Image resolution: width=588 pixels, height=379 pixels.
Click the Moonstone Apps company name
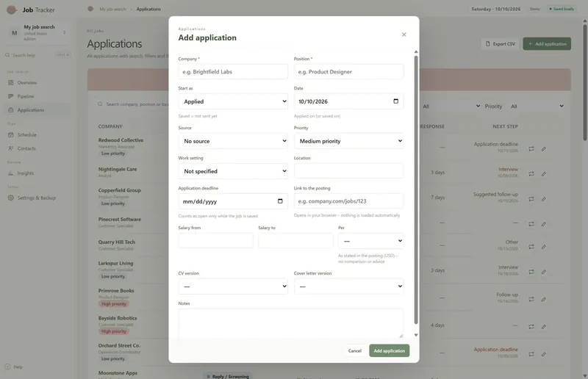[118, 373]
